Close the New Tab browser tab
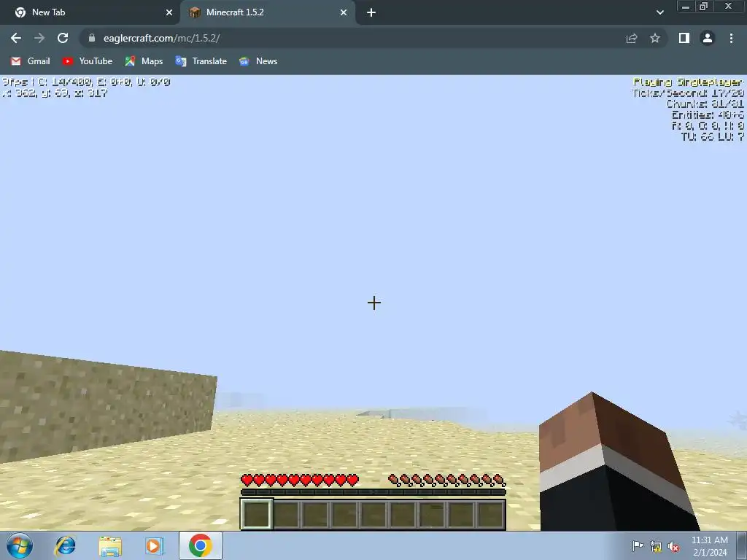This screenshot has width=747, height=560. point(169,12)
